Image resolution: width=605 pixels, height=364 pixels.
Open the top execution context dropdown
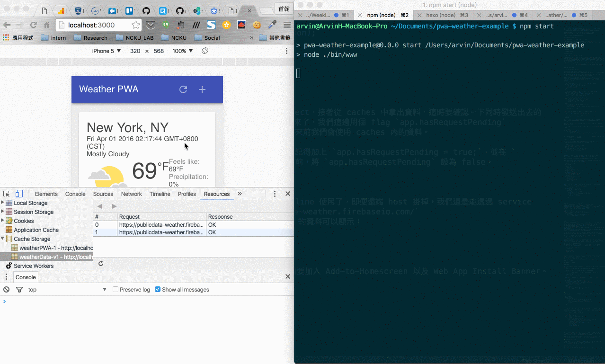[68, 290]
